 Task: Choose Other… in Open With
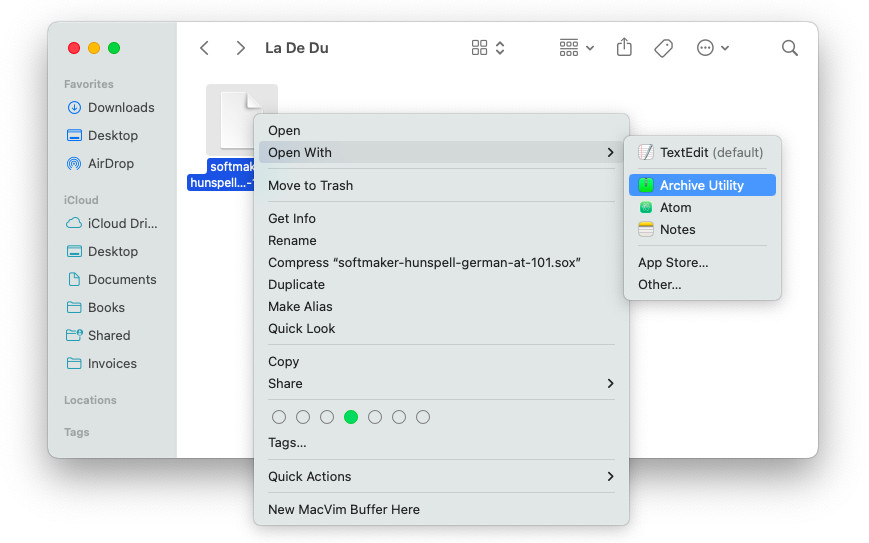click(702, 284)
